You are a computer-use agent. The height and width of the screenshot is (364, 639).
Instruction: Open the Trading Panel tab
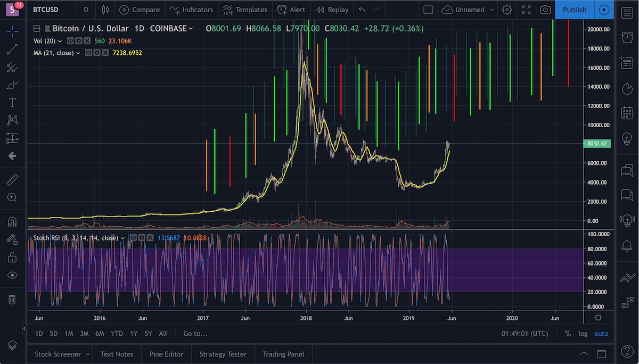(x=283, y=354)
